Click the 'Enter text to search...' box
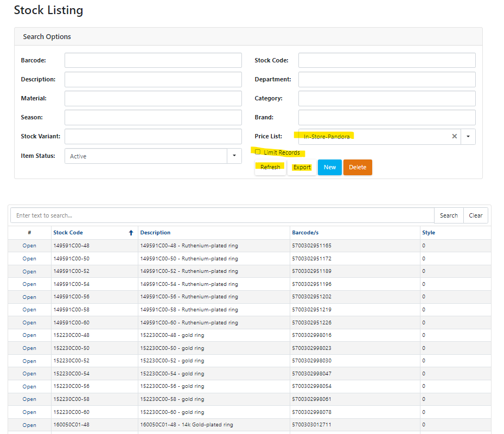Viewport: 504px width, 434px height. (x=222, y=215)
